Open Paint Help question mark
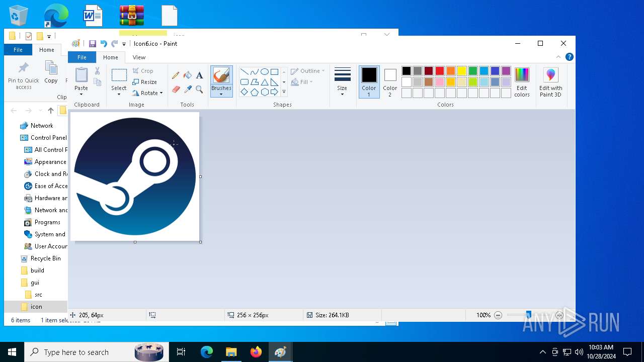 pyautogui.click(x=569, y=57)
